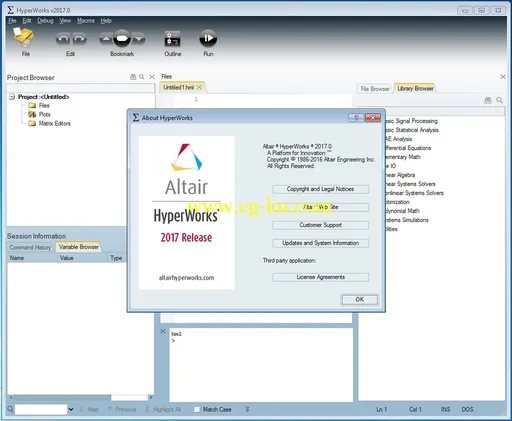
Task: Select Systems Simulations library entry
Action: (407, 220)
